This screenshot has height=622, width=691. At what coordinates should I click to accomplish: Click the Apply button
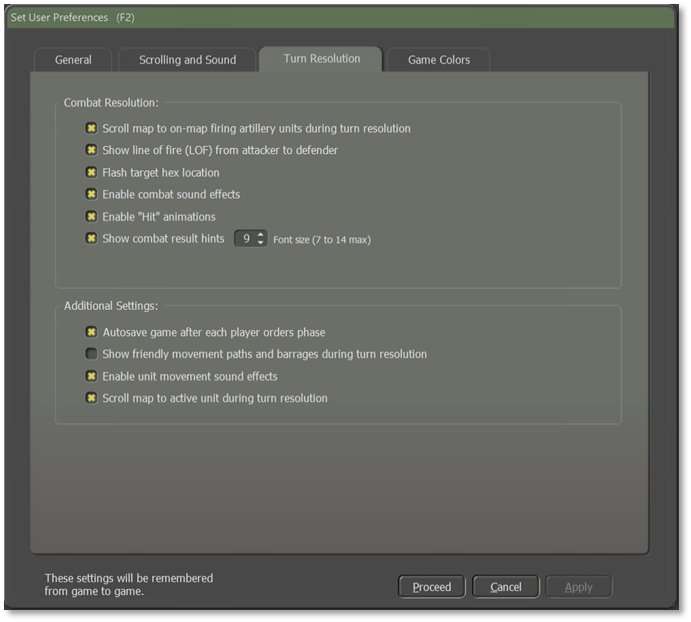pos(579,587)
